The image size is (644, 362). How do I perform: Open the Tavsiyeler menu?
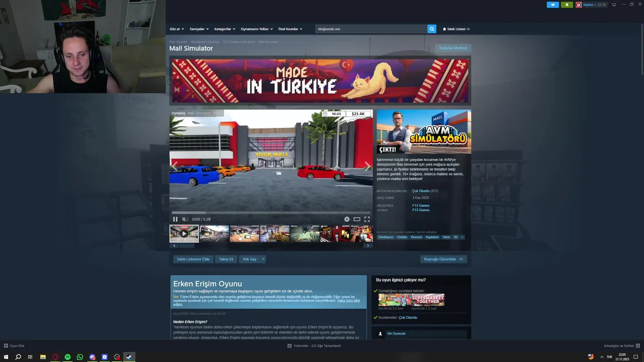click(199, 29)
